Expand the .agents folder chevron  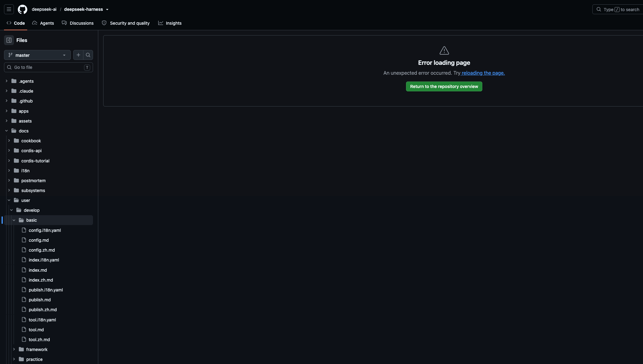(6, 81)
